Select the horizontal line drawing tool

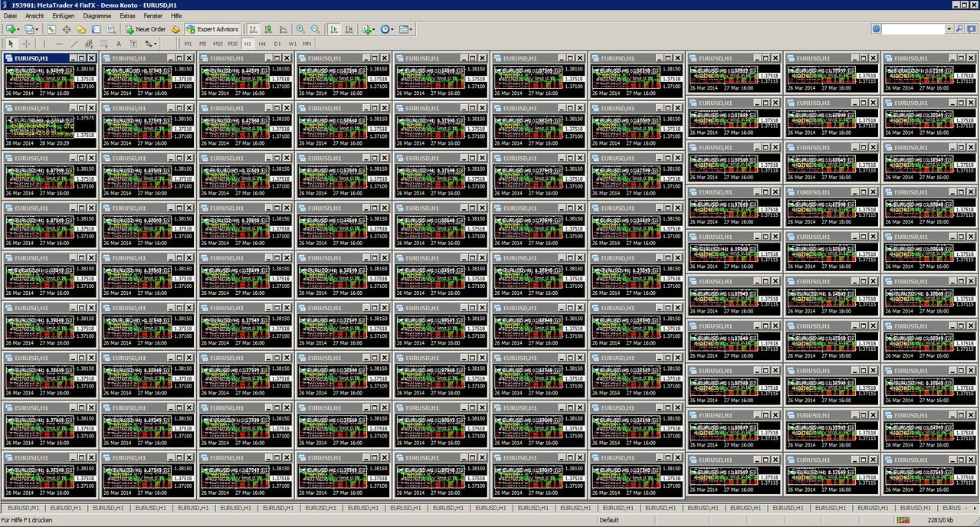(60, 43)
